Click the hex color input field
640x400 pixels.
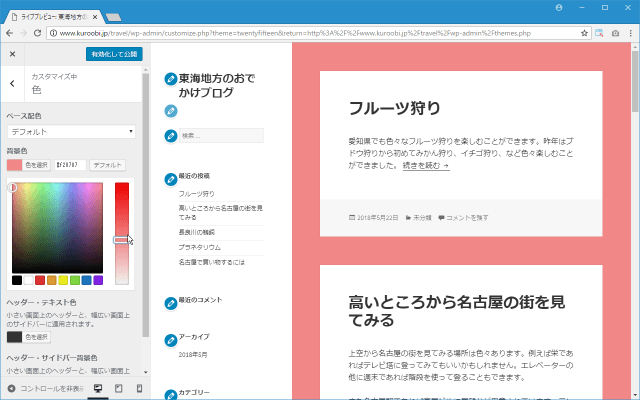click(70, 165)
